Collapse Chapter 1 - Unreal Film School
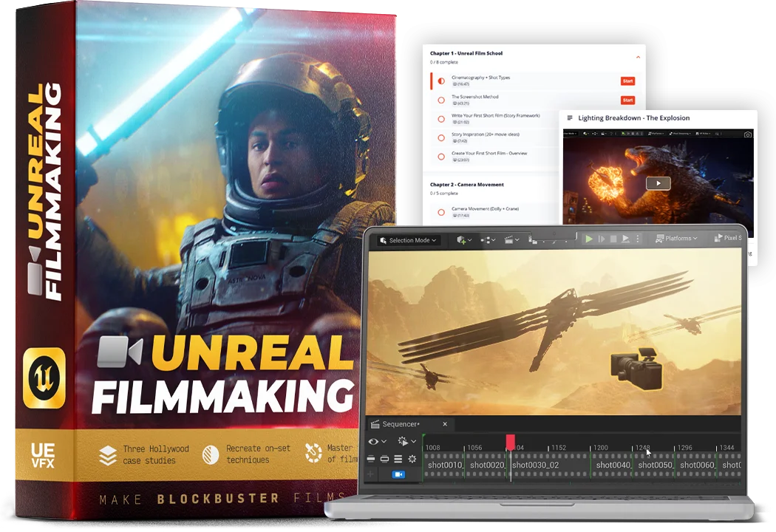The height and width of the screenshot is (532, 776). [x=638, y=58]
